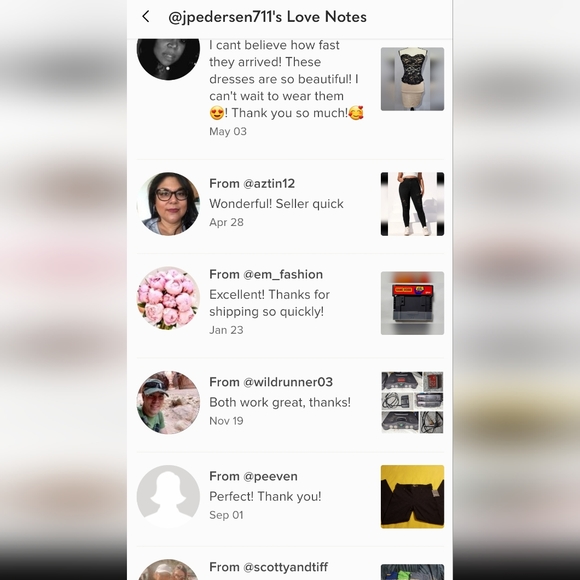Click the From @aztin12 username link
This screenshot has height=580, width=580.
pos(252,183)
